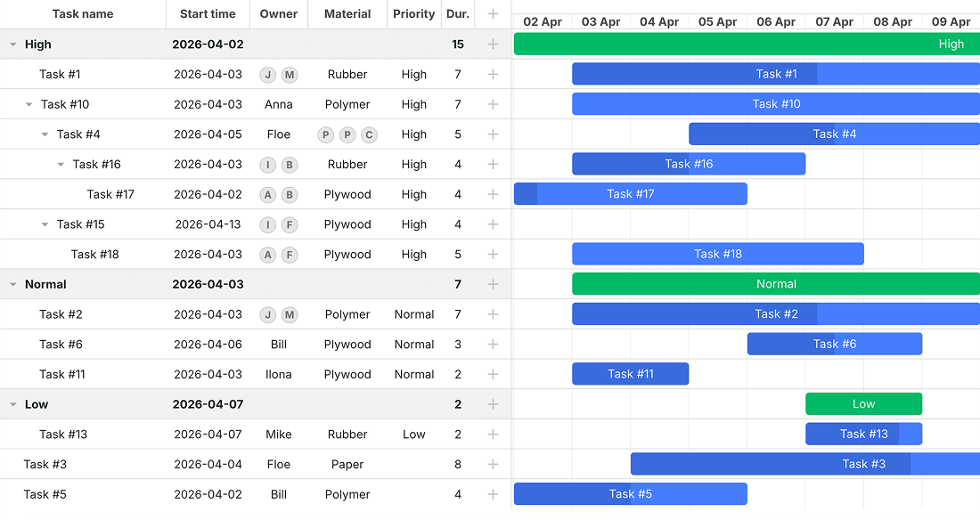
Task: Click the plus icon in Task #2 row
Action: [494, 314]
